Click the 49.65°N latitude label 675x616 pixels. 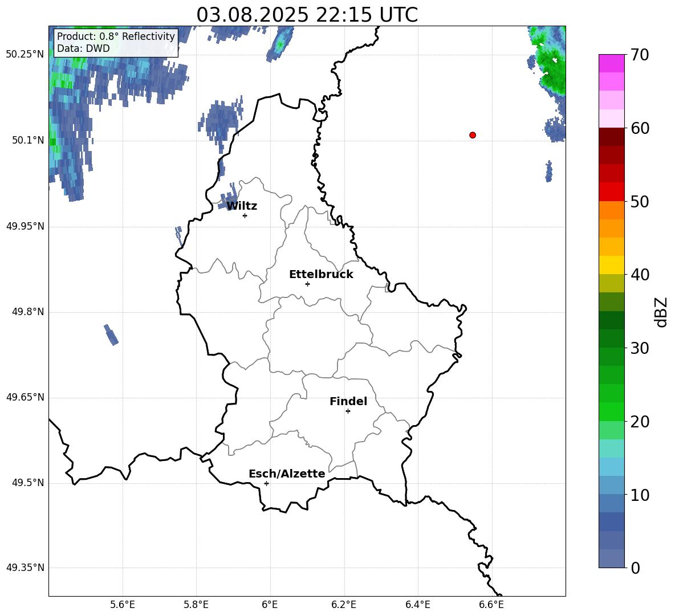(25, 397)
